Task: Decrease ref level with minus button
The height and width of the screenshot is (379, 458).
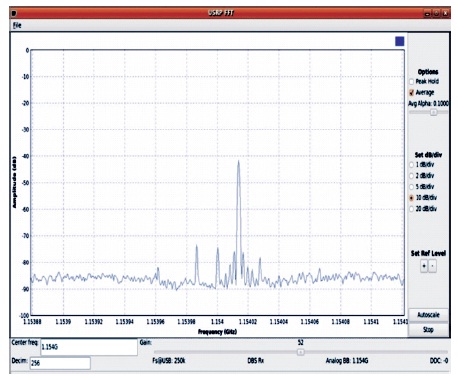Action: click(x=432, y=266)
